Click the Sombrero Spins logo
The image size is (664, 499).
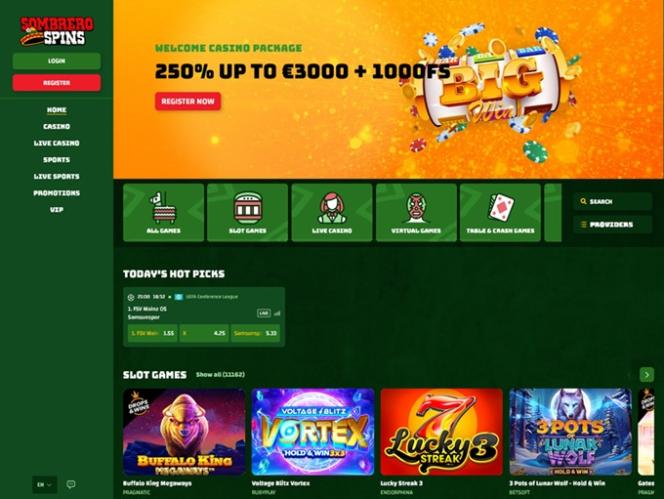pos(57,31)
